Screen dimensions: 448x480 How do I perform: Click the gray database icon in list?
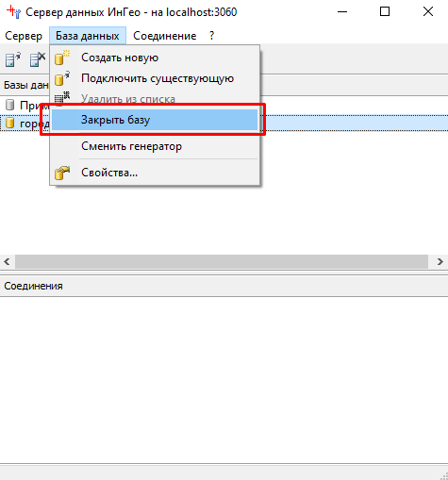click(10, 105)
